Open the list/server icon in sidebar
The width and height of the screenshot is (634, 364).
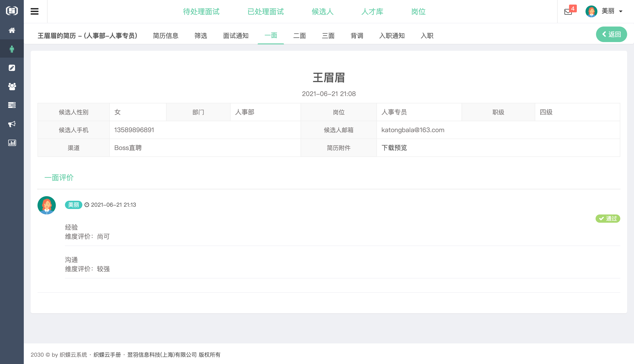coord(12,105)
